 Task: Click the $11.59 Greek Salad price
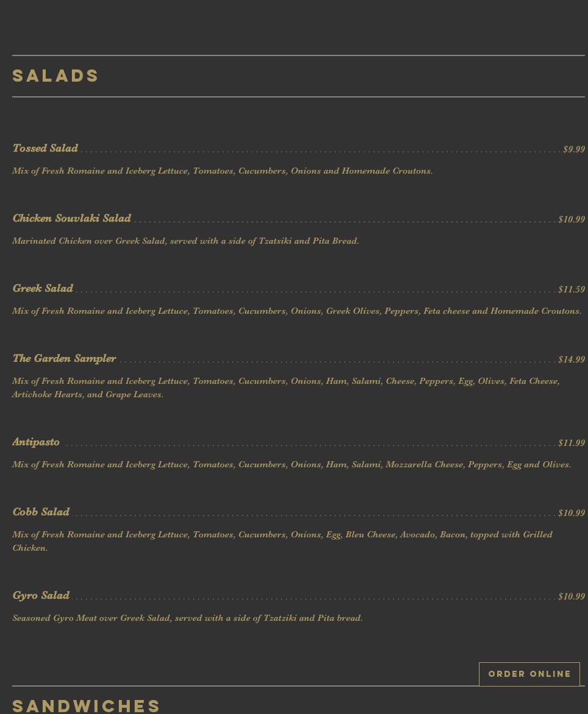pyautogui.click(x=571, y=289)
